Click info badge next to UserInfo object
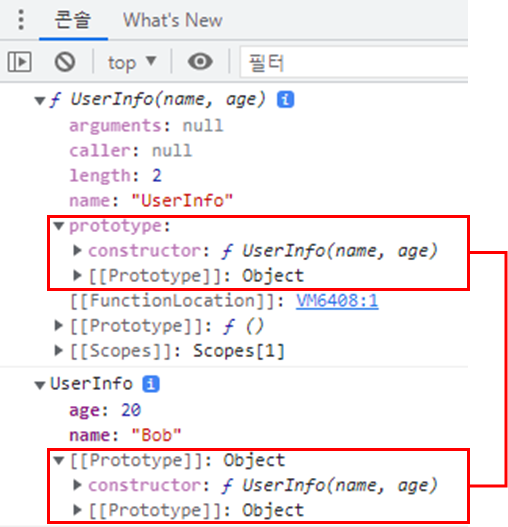The width and height of the screenshot is (508, 527). [151, 384]
